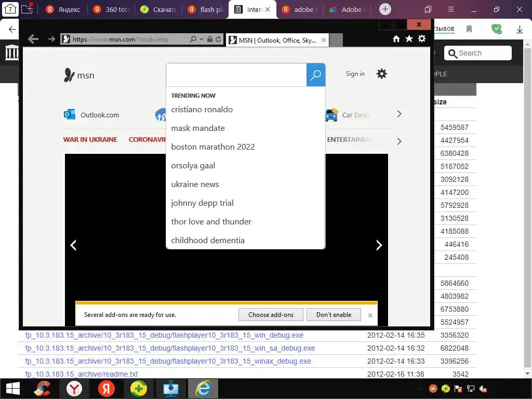Viewport: 532px width, 399px height.
Task: Switch to '360 tota' browser tab
Action: (111, 9)
